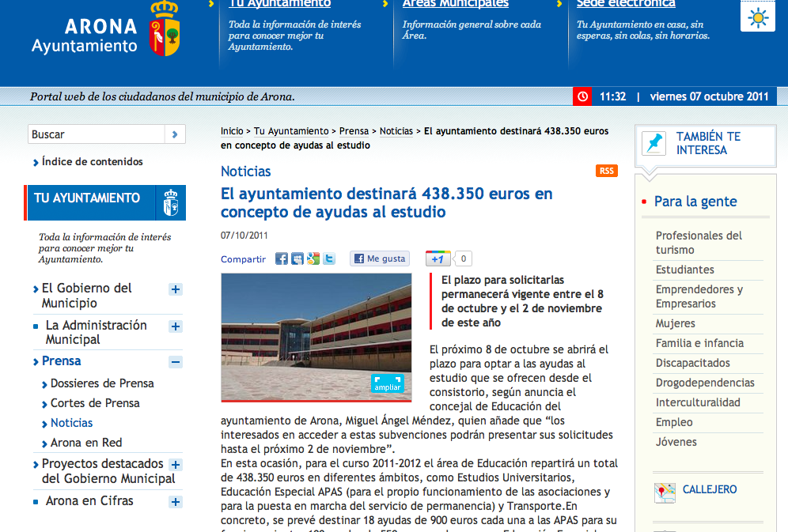Open Sede electrónica top menu
This screenshot has width=788, height=532.
click(625, 4)
